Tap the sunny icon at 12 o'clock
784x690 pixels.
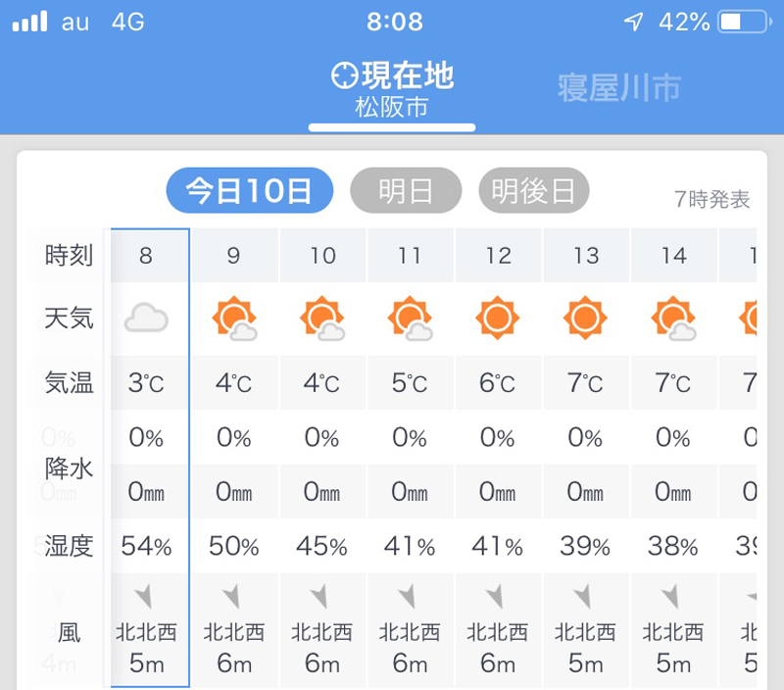[498, 318]
